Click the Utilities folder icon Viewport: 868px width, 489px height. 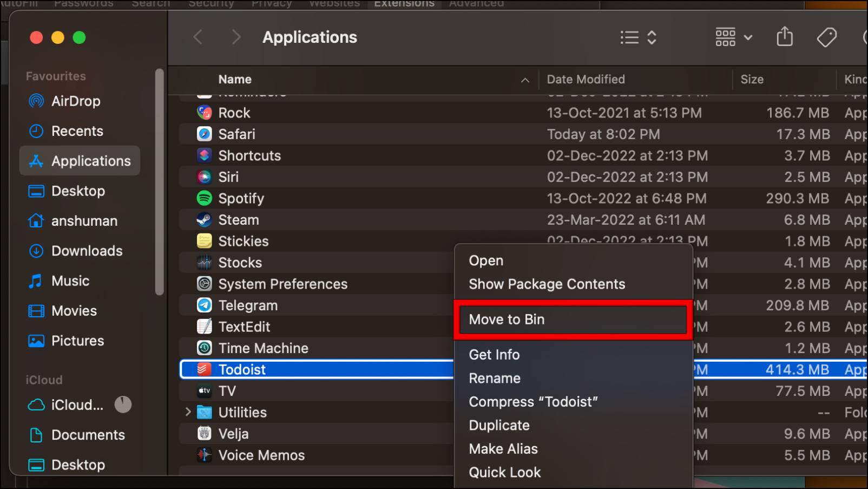coord(204,412)
